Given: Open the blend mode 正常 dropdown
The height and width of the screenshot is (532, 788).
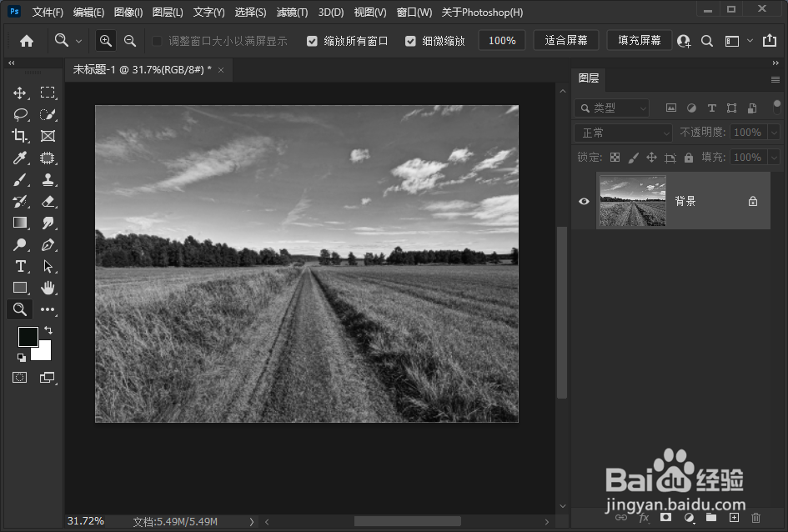Looking at the screenshot, I should click(x=623, y=133).
